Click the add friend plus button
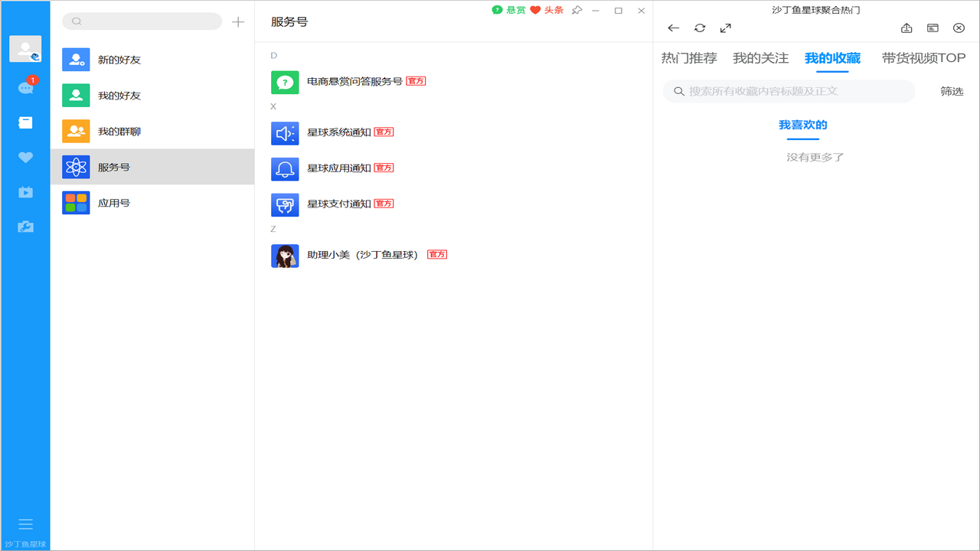This screenshot has height=551, width=980. [x=238, y=21]
